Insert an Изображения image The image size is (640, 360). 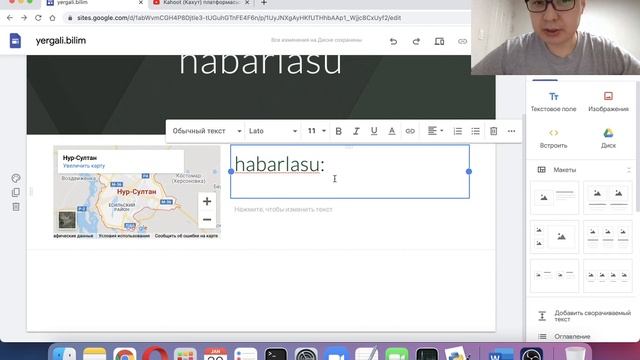point(608,102)
